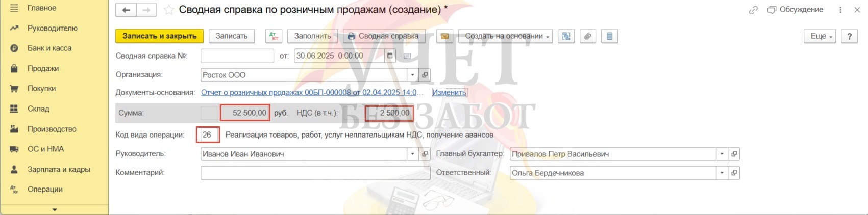
Task: Send document by email envelope icon
Action: pyautogui.click(x=445, y=36)
